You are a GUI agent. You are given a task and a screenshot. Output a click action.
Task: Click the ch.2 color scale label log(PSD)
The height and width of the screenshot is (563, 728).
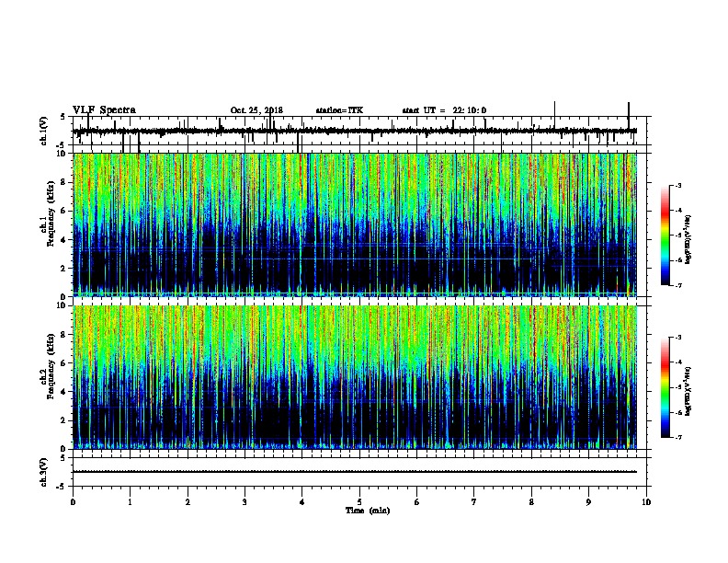(x=688, y=392)
